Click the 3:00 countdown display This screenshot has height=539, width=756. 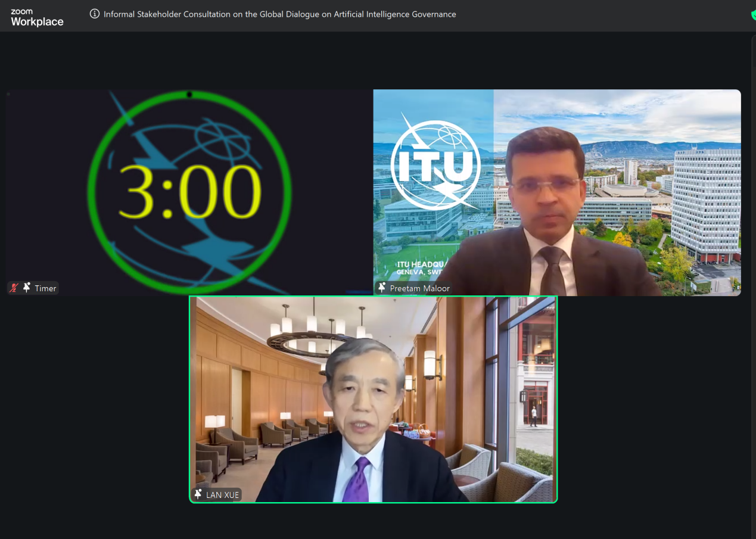click(x=189, y=192)
